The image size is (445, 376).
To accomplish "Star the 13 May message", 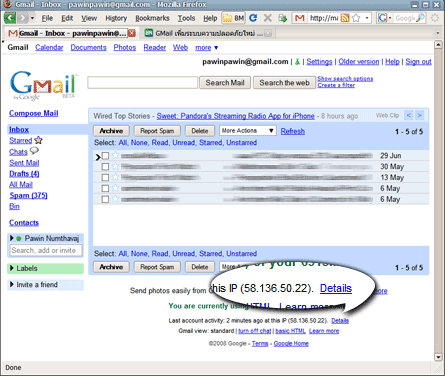I will [x=115, y=177].
